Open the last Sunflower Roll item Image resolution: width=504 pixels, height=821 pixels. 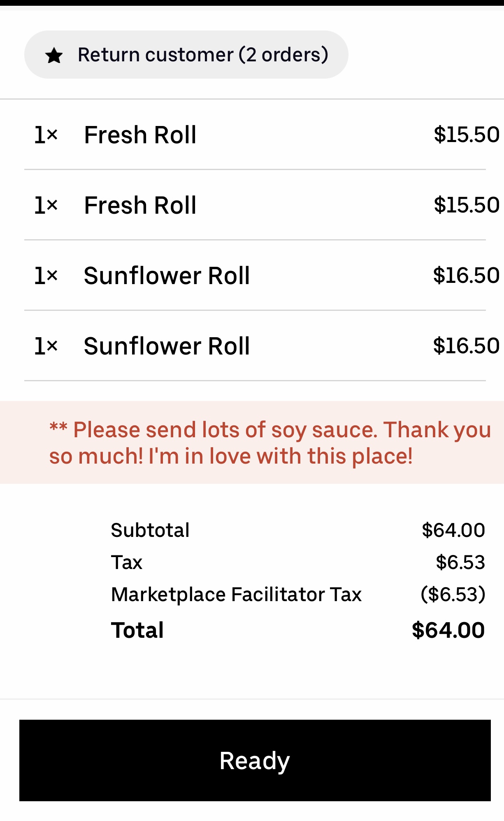tap(167, 346)
